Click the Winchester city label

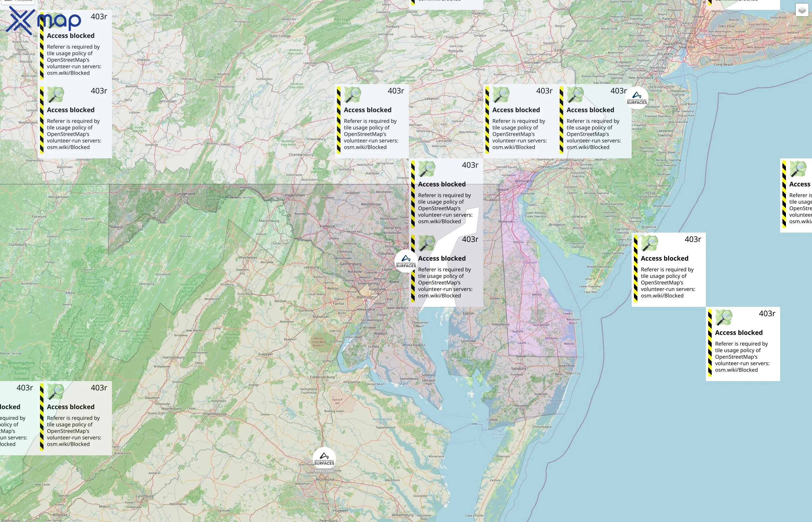(x=248, y=258)
